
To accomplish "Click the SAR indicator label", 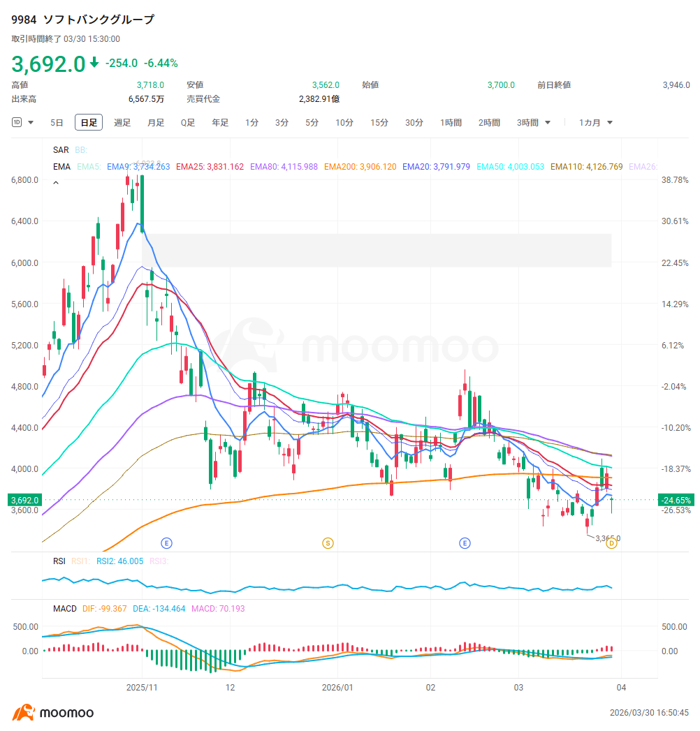I will pyautogui.click(x=61, y=150).
